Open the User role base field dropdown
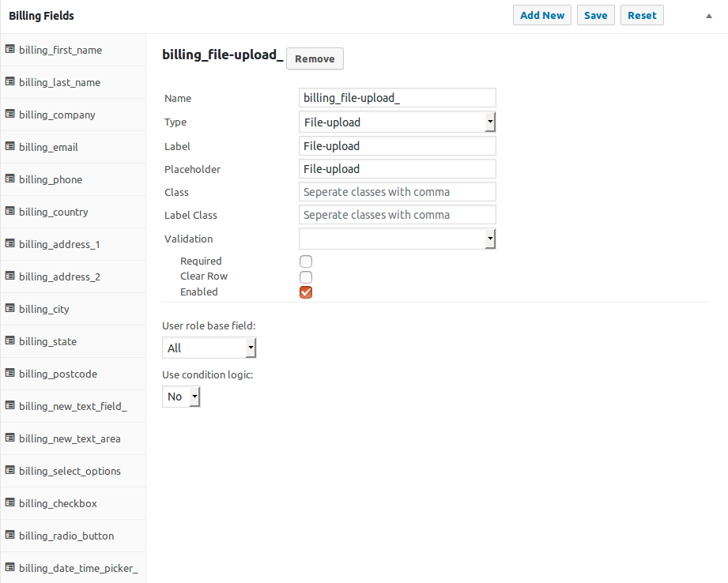The height and width of the screenshot is (583, 728). [209, 348]
